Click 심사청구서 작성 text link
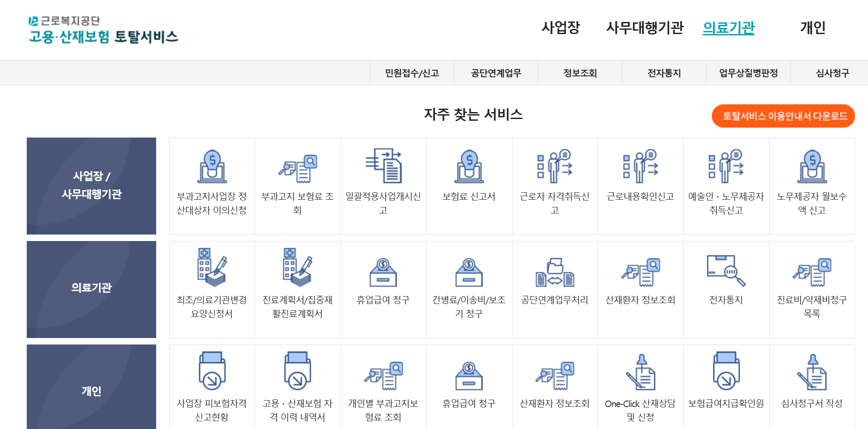This screenshot has width=868, height=429. (812, 404)
